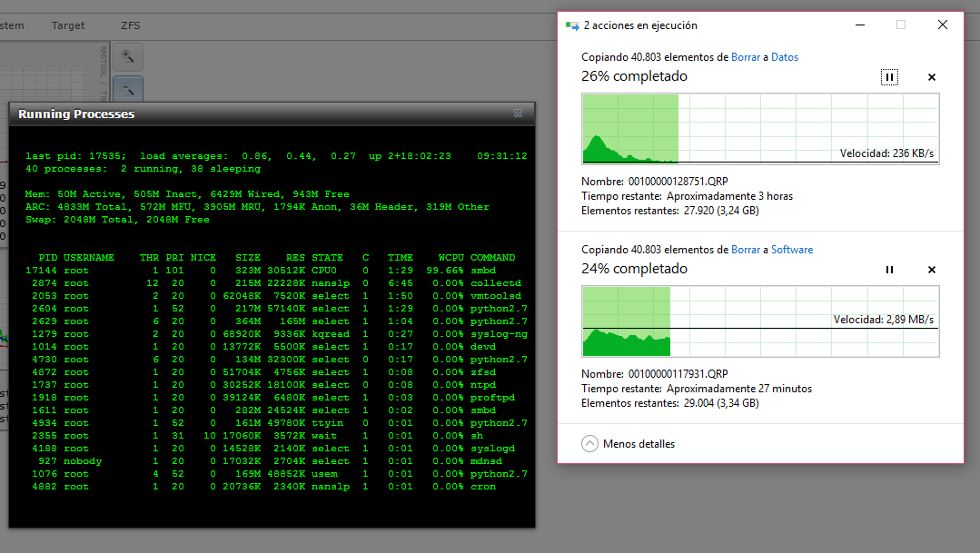980x553 pixels.
Task: Cancel the copy to Software
Action: [x=931, y=270]
